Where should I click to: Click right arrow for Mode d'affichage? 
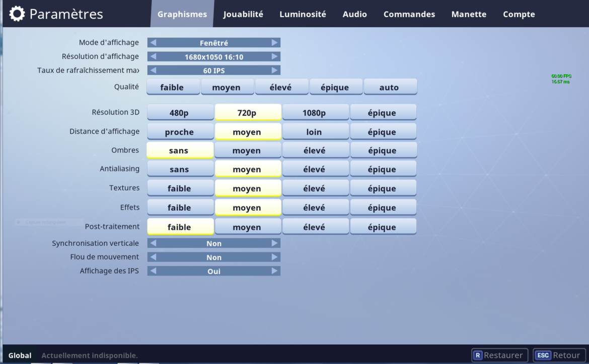coord(274,43)
